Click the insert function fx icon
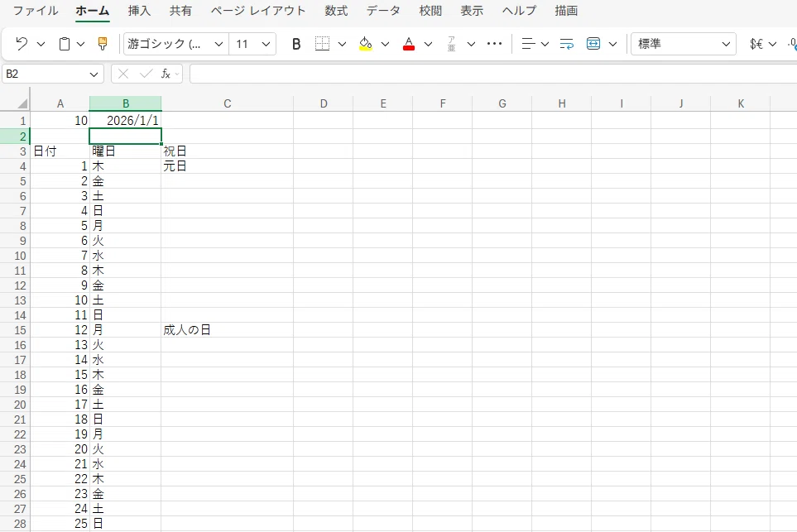 pyautogui.click(x=166, y=74)
